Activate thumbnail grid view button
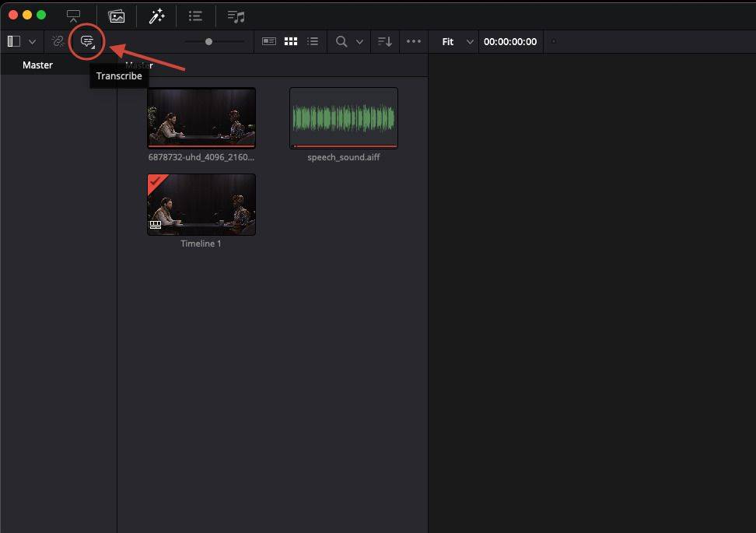 tap(290, 41)
